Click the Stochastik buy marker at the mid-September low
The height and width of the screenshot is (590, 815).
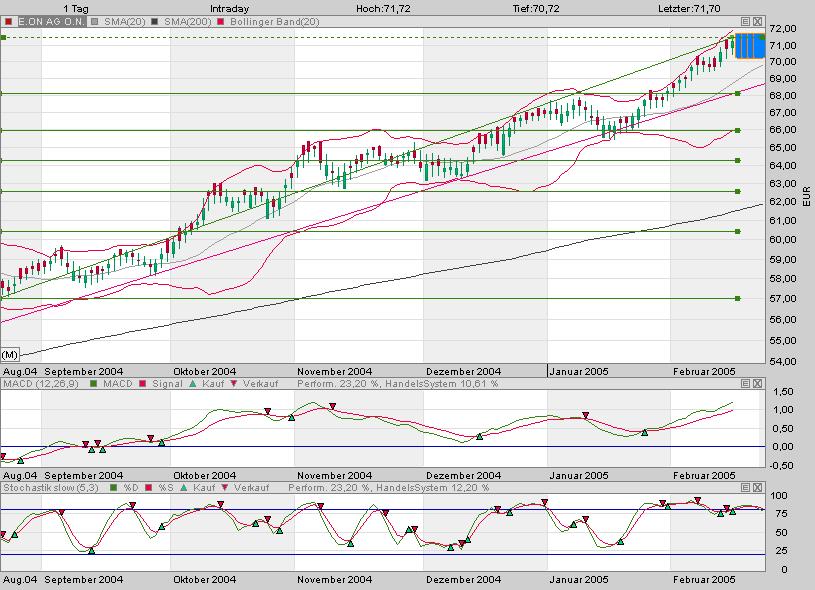click(91, 550)
